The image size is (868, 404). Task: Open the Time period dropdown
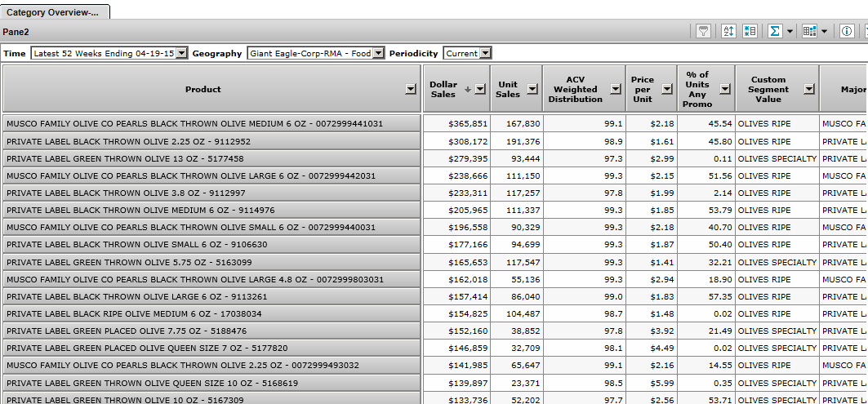[181, 53]
